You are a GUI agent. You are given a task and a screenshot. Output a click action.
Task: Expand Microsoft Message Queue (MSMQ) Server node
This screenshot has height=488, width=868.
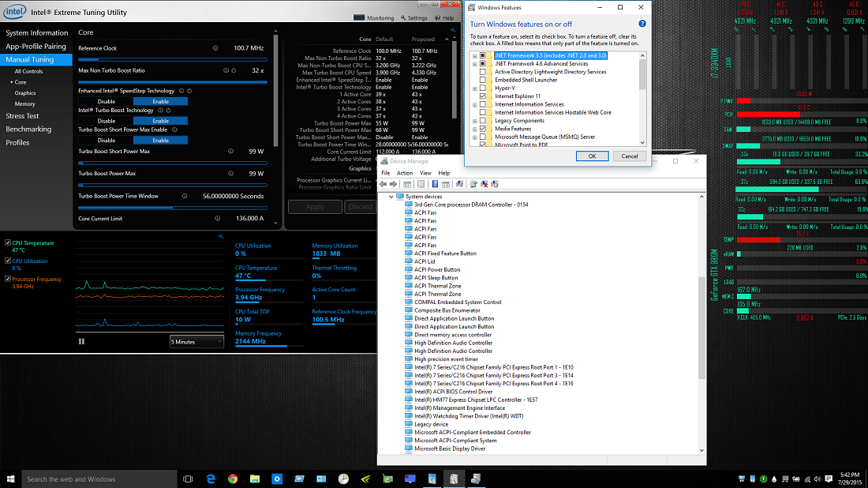tap(475, 137)
